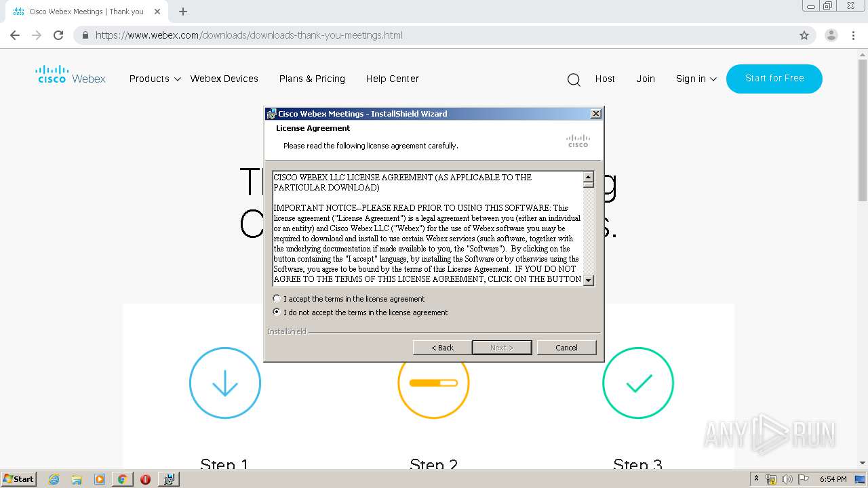The width and height of the screenshot is (868, 488).
Task: Open File Explorer from the taskbar
Action: pyautogui.click(x=77, y=479)
